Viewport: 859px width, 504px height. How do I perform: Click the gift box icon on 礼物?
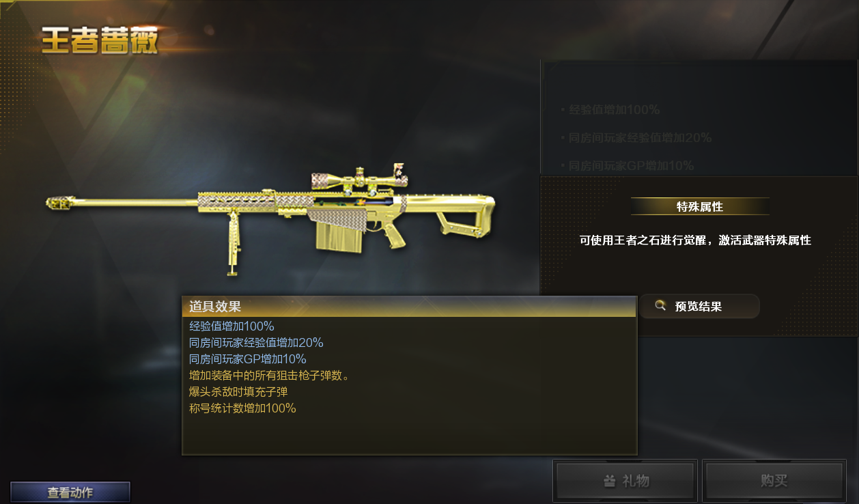tap(610, 481)
